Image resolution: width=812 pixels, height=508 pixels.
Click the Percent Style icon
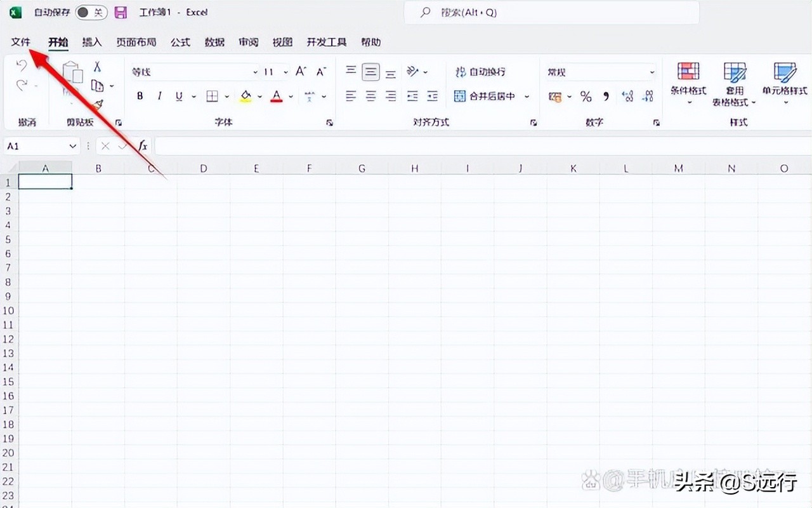[586, 96]
